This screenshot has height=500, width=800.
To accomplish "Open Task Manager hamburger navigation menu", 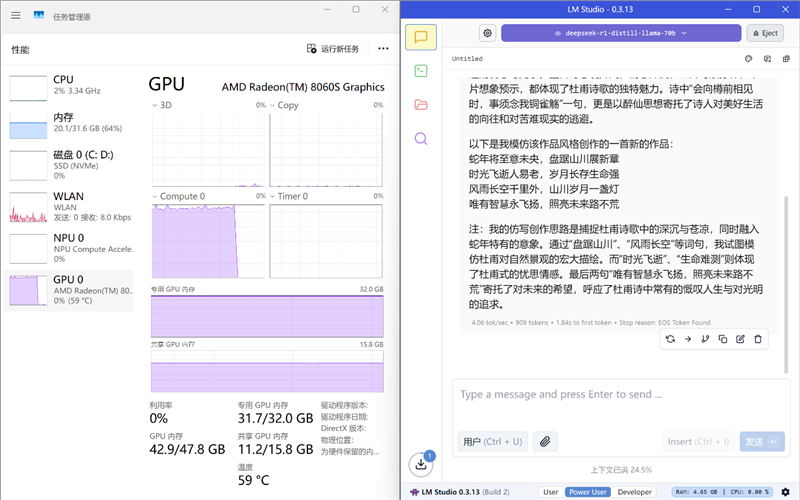I will pos(17,15).
